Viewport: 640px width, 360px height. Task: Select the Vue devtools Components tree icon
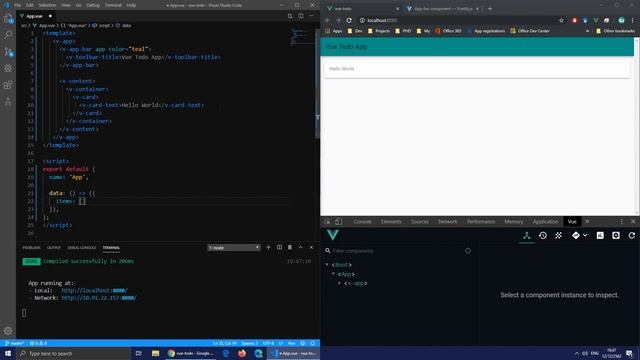click(x=527, y=236)
